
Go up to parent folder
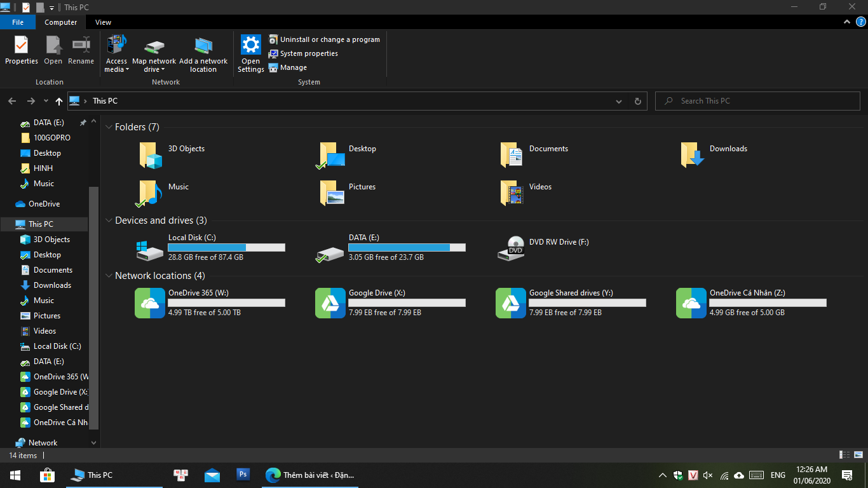58,100
